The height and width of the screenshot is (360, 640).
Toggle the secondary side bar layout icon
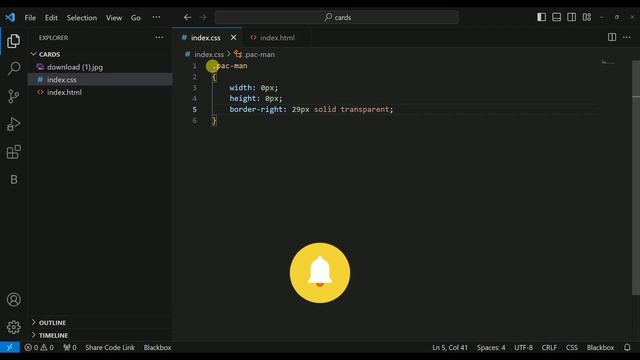571,17
